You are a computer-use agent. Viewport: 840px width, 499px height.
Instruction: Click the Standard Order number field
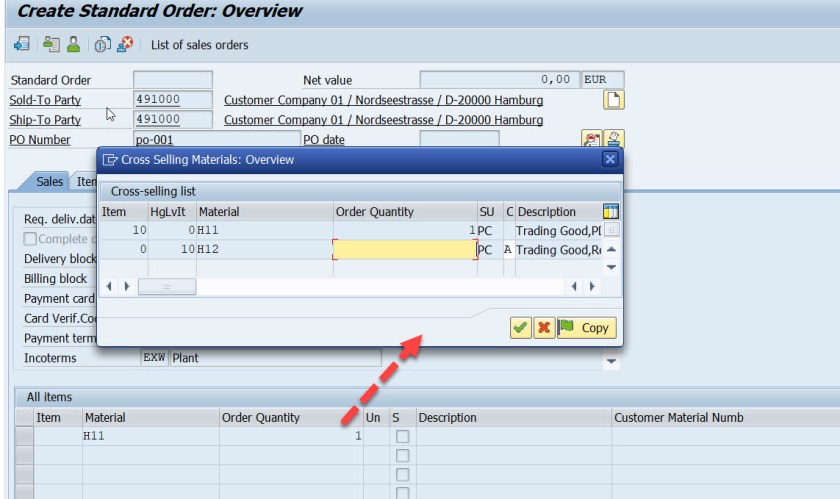coord(173,80)
